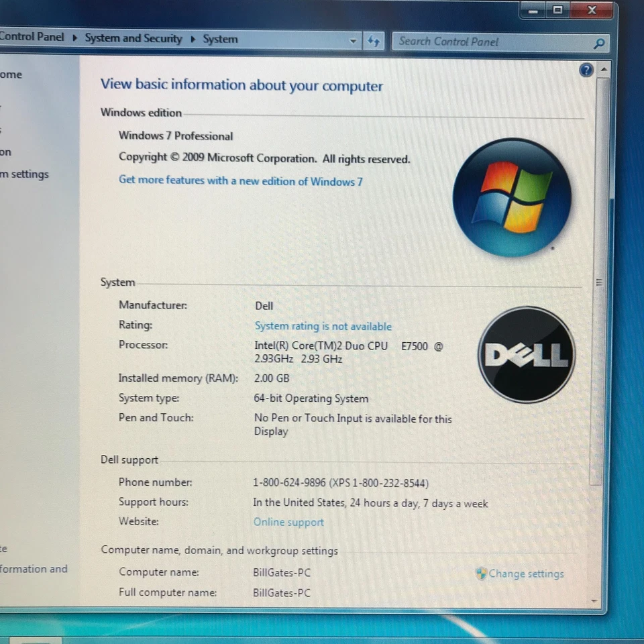Navigate to System and Security breadcrumb
The height and width of the screenshot is (644, 644).
click(133, 38)
